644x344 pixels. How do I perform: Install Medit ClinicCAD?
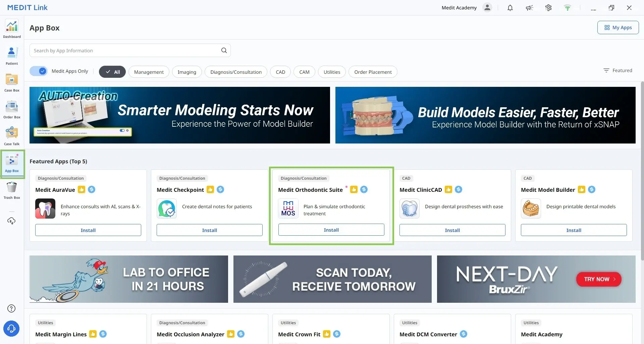[452, 230]
